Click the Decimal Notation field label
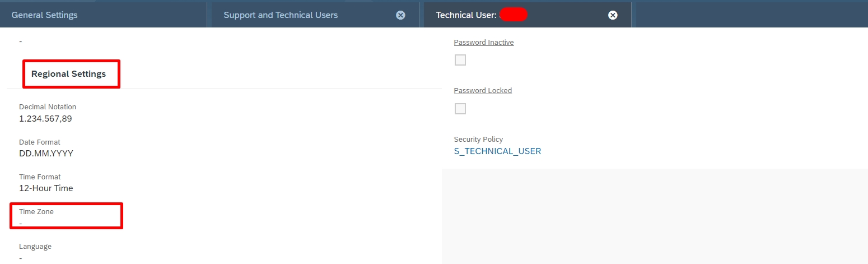 [x=48, y=107]
